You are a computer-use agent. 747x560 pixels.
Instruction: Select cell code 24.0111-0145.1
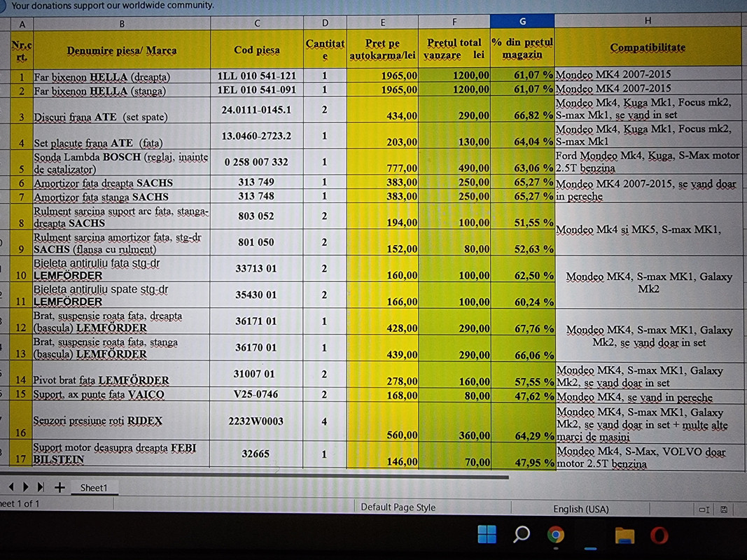click(x=257, y=110)
